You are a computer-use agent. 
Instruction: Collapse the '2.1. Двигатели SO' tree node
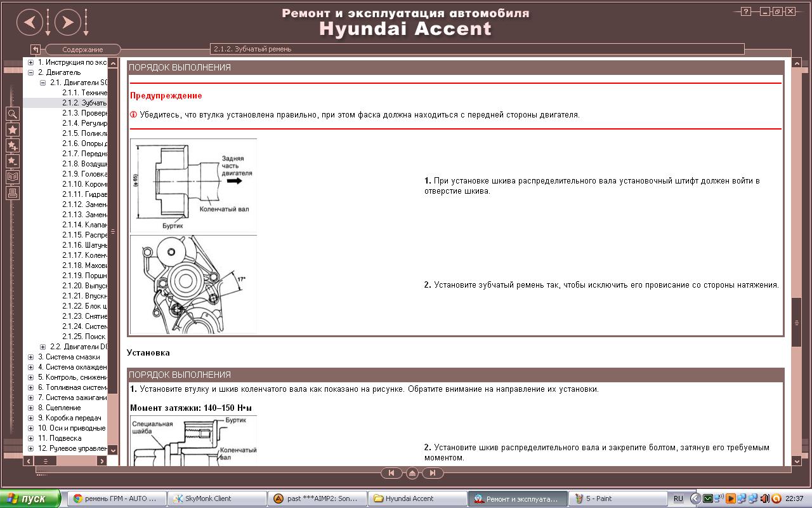(43, 83)
